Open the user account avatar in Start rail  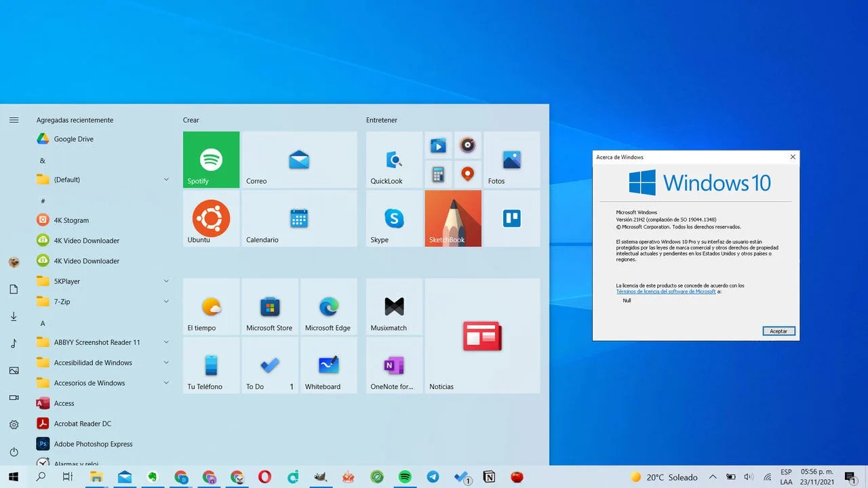tap(14, 262)
